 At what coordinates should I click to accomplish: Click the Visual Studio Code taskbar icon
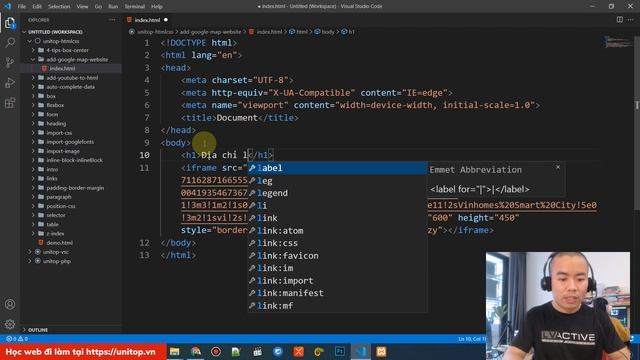point(361,351)
